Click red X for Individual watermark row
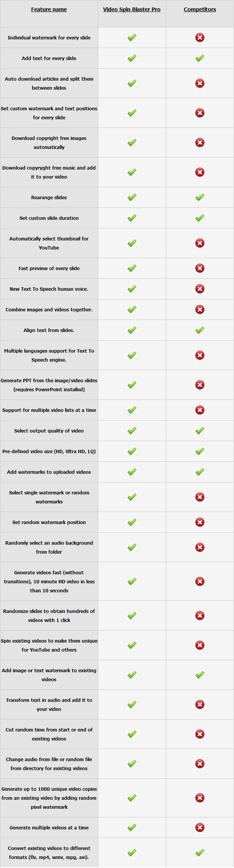Viewport: 234px width, 868px height. pos(200,38)
